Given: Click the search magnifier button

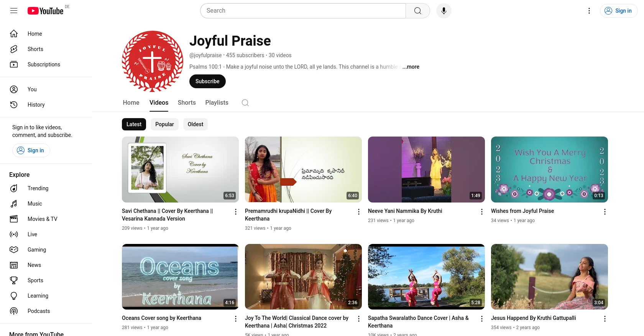Looking at the screenshot, I should click(417, 11).
